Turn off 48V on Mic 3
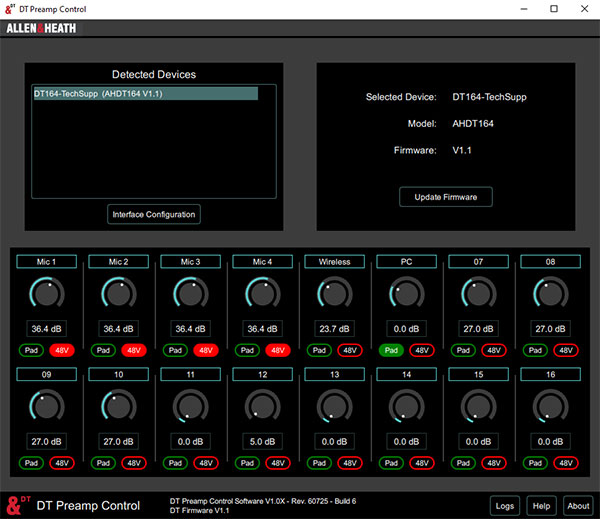 coord(206,350)
